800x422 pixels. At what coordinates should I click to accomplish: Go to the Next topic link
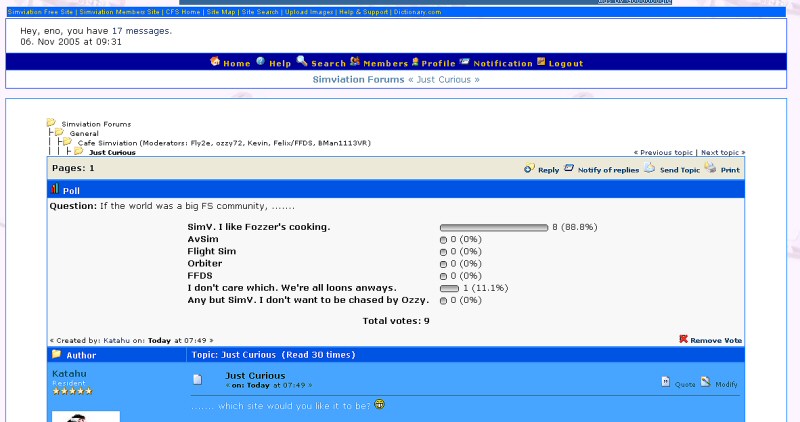[x=722, y=153]
